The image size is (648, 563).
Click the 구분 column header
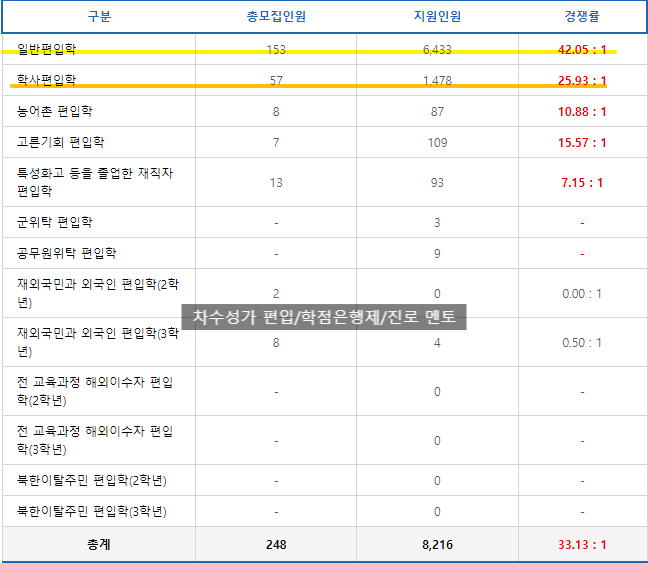pos(99,17)
